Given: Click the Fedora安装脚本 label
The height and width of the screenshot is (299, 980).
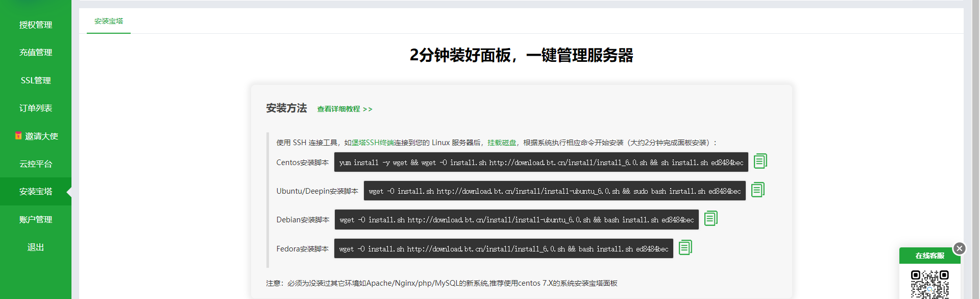Looking at the screenshot, I should pos(303,249).
